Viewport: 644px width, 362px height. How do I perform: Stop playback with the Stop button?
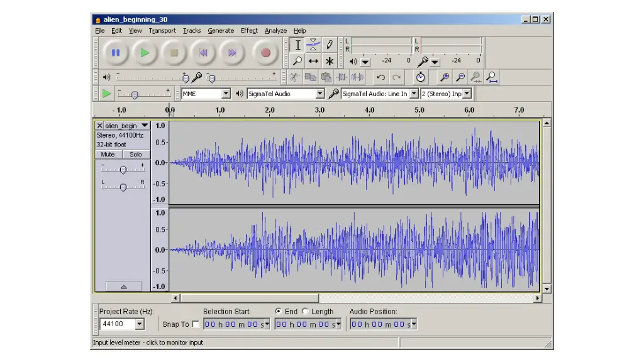pos(174,53)
